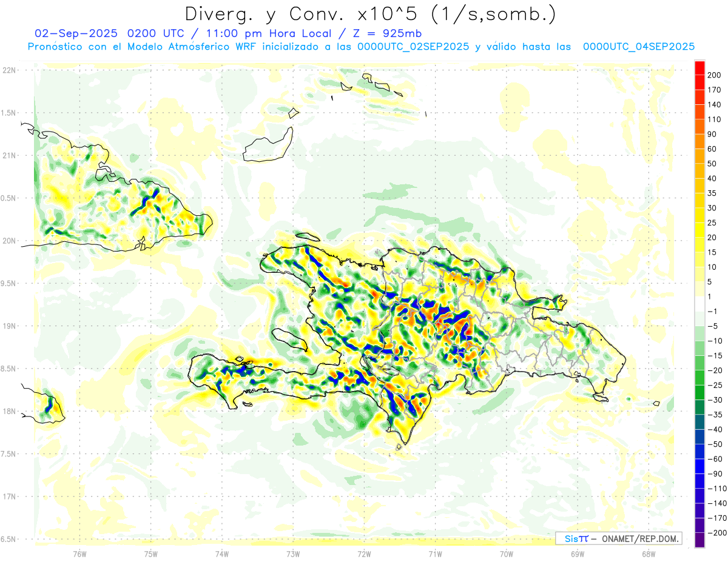Image resolution: width=728 pixels, height=562 pixels.
Task: Click the '74W' longitude axis label
Action: [222, 554]
